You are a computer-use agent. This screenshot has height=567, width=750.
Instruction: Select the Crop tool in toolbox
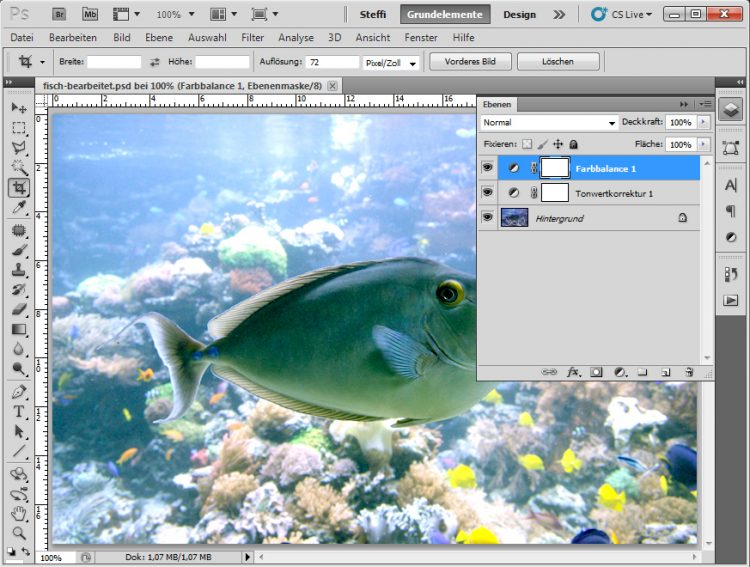[19, 188]
